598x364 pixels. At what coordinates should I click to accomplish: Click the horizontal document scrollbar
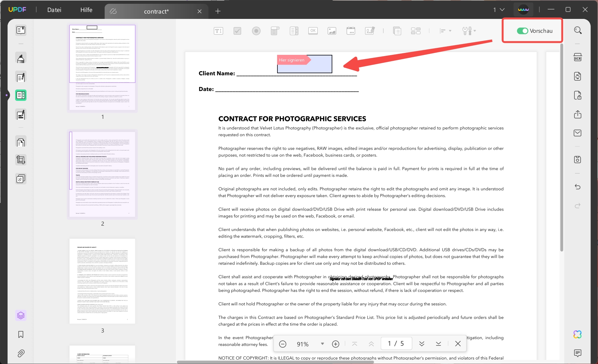[275, 362]
